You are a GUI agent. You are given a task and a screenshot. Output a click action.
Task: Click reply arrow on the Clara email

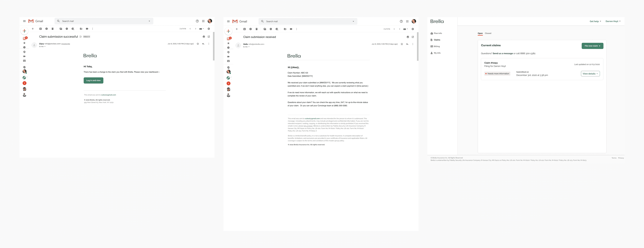203,44
